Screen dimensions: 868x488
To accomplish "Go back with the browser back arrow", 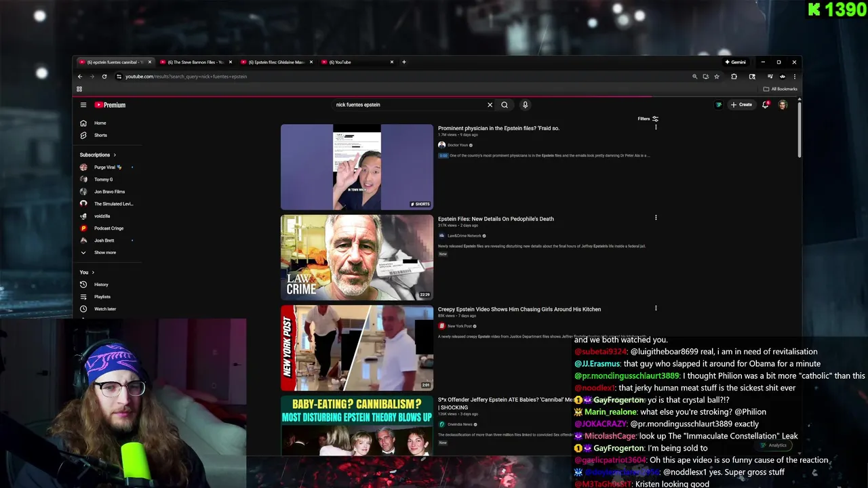I will 80,77.
